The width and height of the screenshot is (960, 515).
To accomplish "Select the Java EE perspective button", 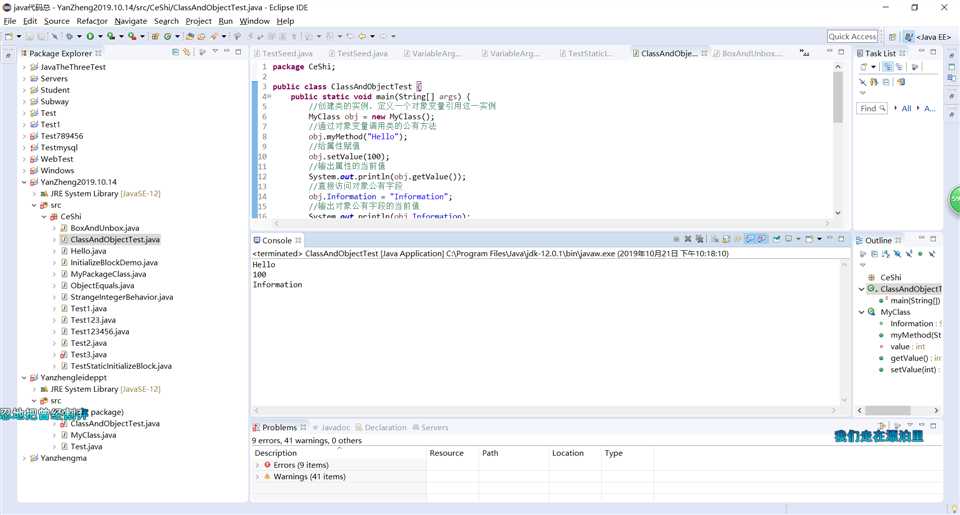I will point(927,37).
